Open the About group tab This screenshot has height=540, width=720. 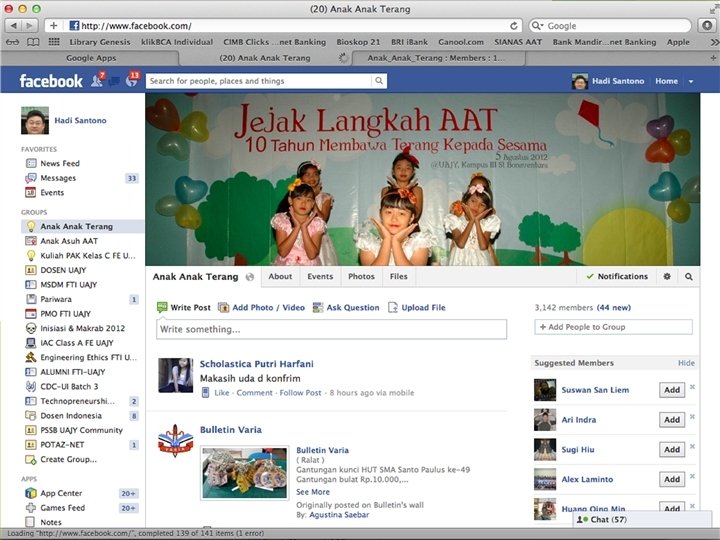coord(280,276)
